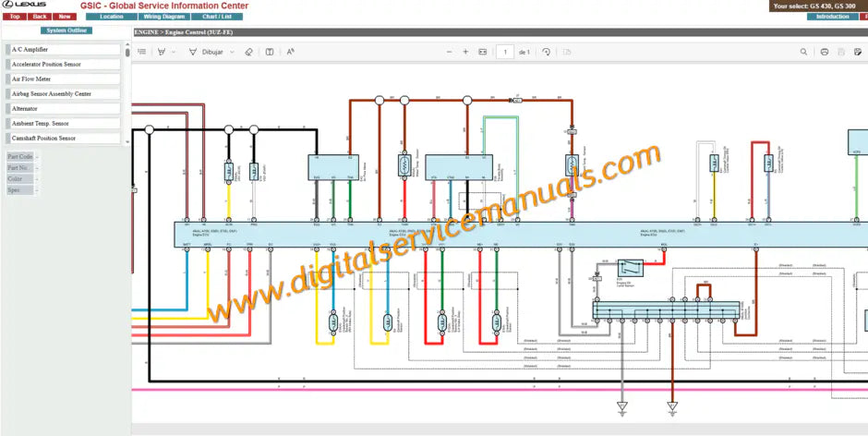Click the GSIC - Global Service Information Center title

(x=164, y=6)
